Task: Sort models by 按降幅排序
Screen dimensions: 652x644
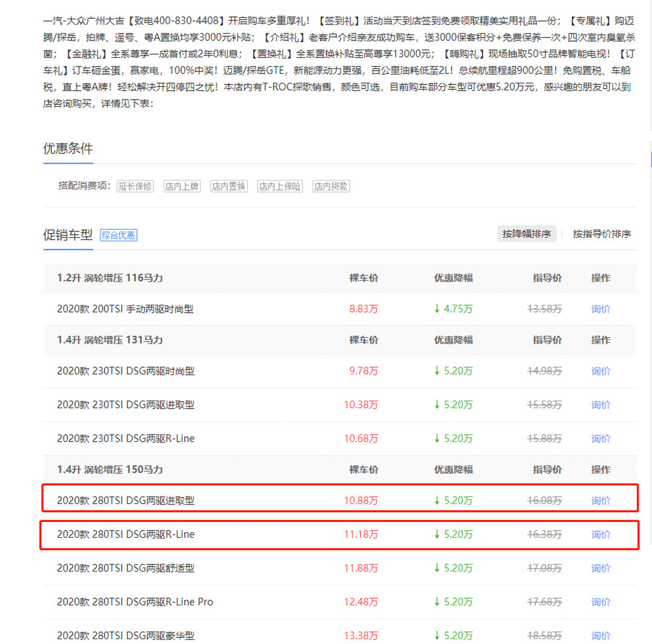Action: click(526, 234)
